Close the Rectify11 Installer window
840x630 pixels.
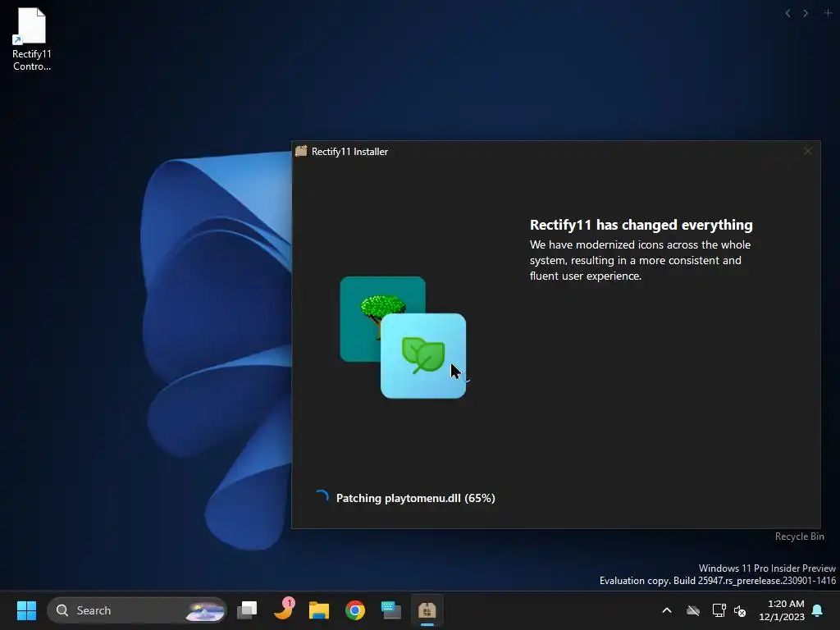[x=808, y=152]
